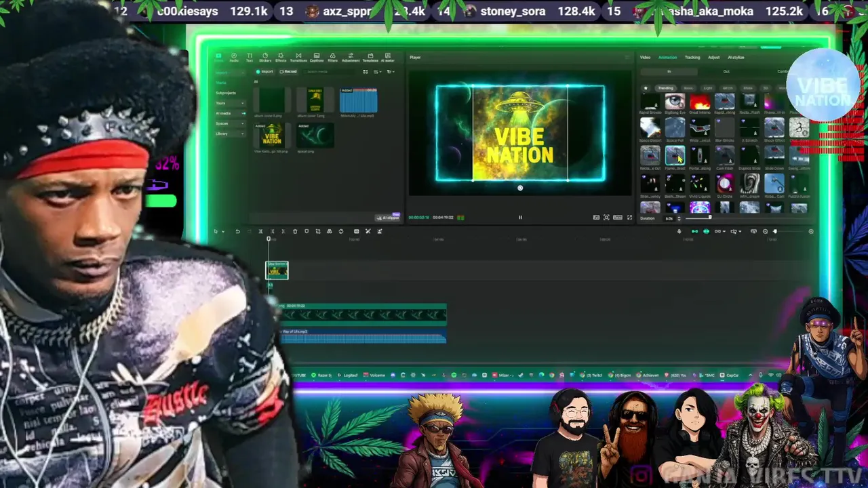Image resolution: width=868 pixels, height=488 pixels.
Task: Select the Basic animation category
Action: pos(688,88)
